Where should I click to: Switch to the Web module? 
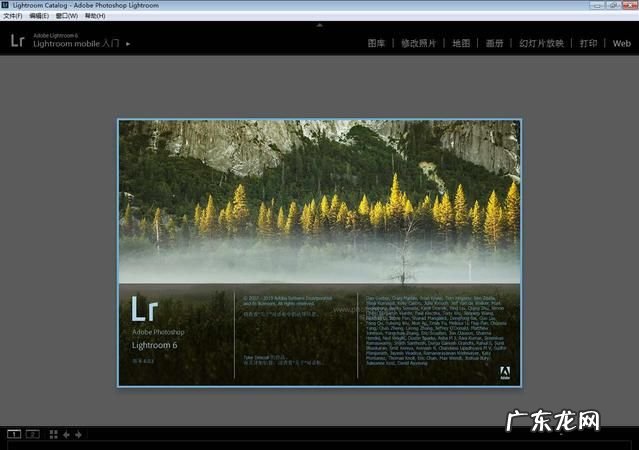tap(621, 43)
